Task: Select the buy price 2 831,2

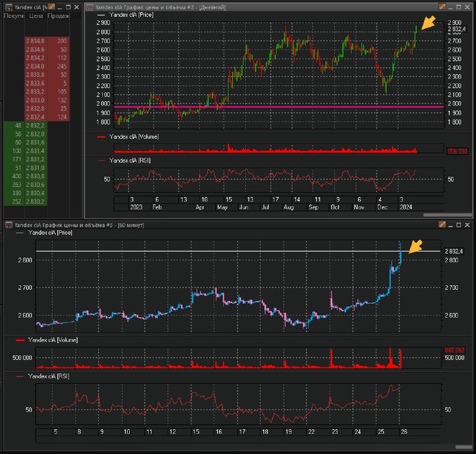Action: point(35,159)
